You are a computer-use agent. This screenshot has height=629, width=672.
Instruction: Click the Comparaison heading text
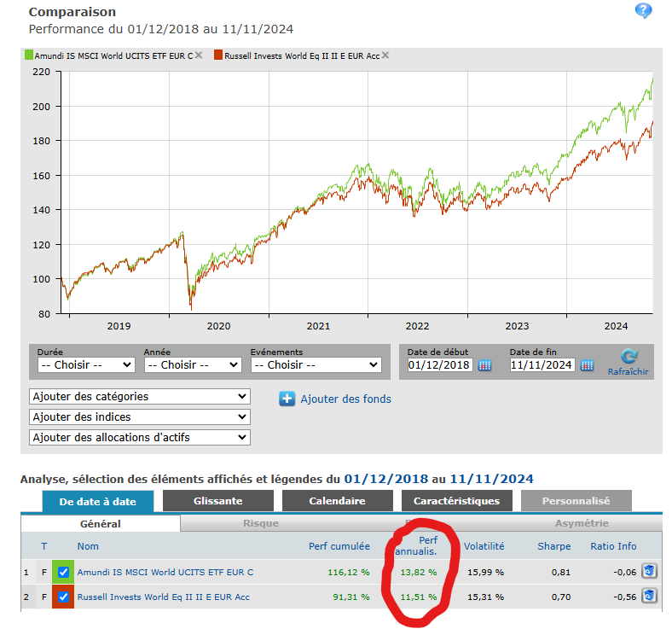tap(72, 12)
